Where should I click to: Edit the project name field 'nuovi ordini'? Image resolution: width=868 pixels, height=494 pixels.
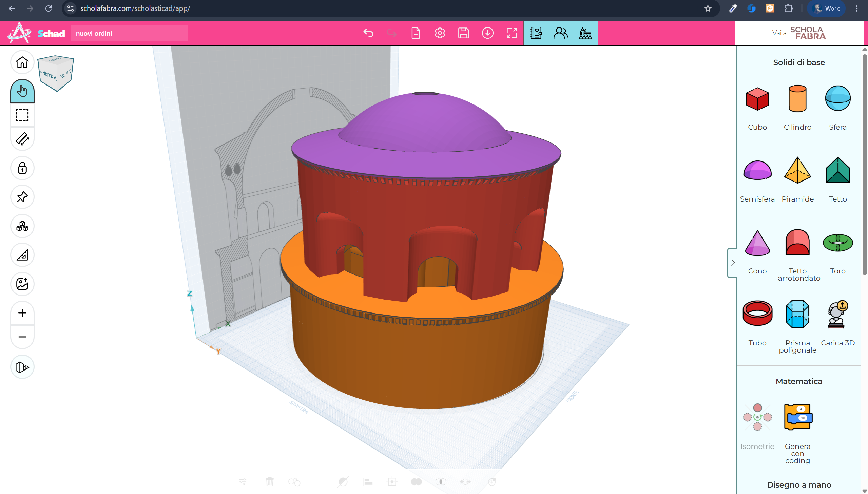pos(129,33)
